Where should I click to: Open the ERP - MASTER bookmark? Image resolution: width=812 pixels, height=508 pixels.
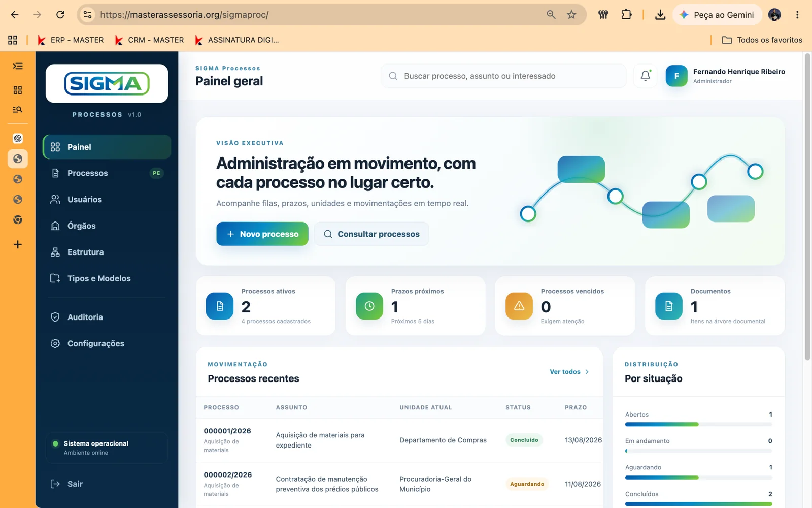tap(71, 40)
